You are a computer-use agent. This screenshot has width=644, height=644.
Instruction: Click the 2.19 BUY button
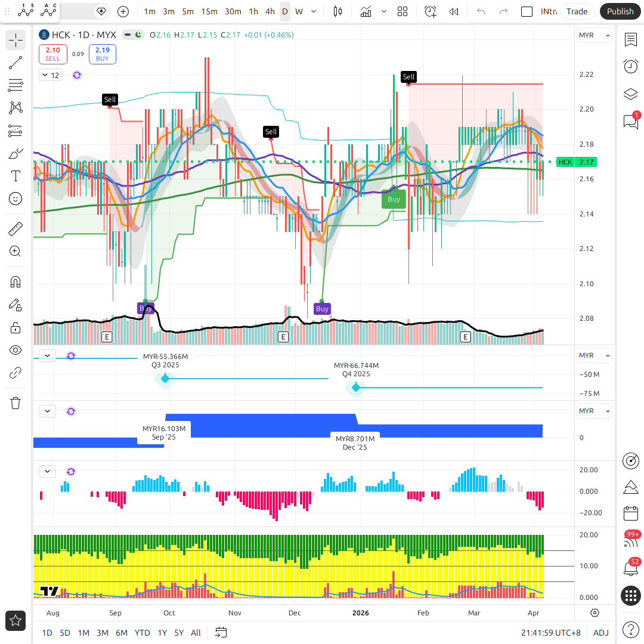103,54
